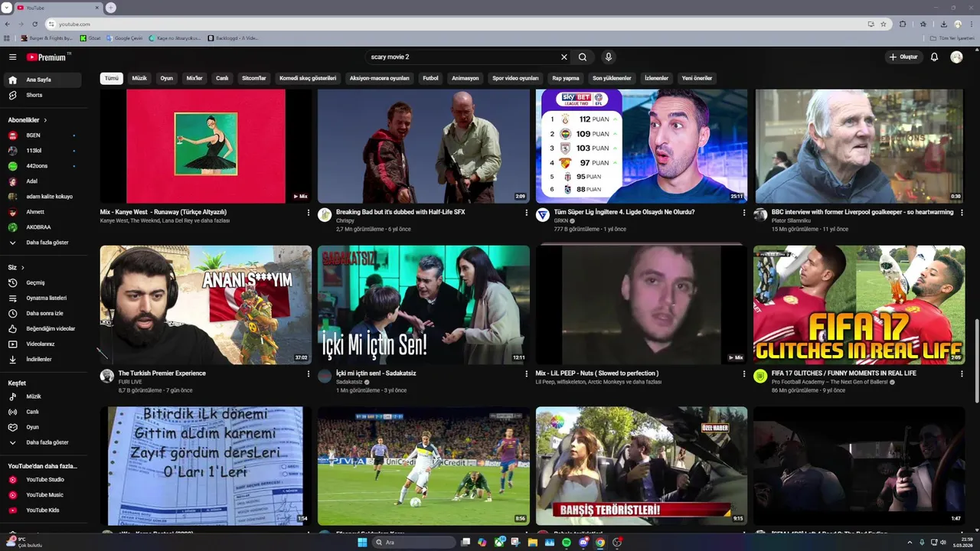
Task: Open options for Breaking Bad Half-Life SFX video
Action: (x=526, y=213)
